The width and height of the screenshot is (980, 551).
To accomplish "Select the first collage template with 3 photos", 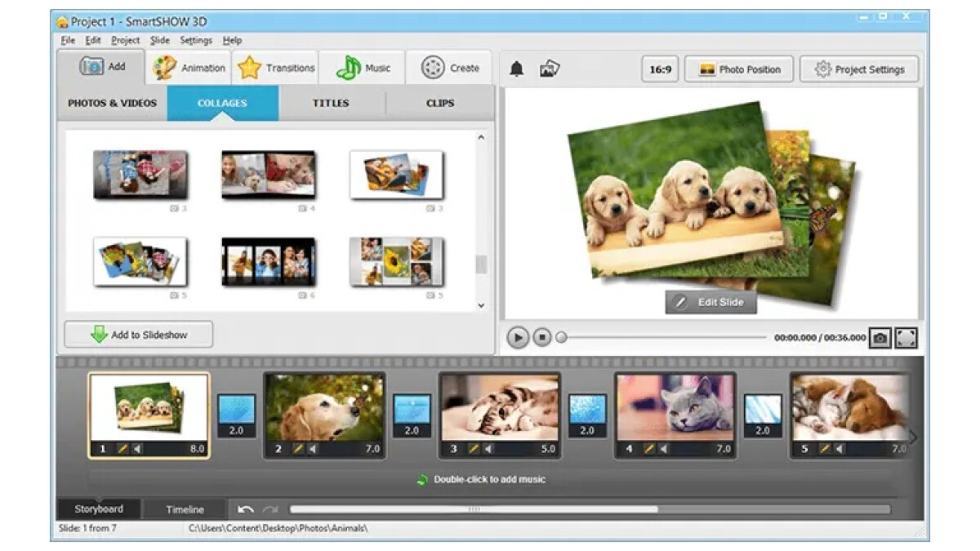I will pos(140,175).
